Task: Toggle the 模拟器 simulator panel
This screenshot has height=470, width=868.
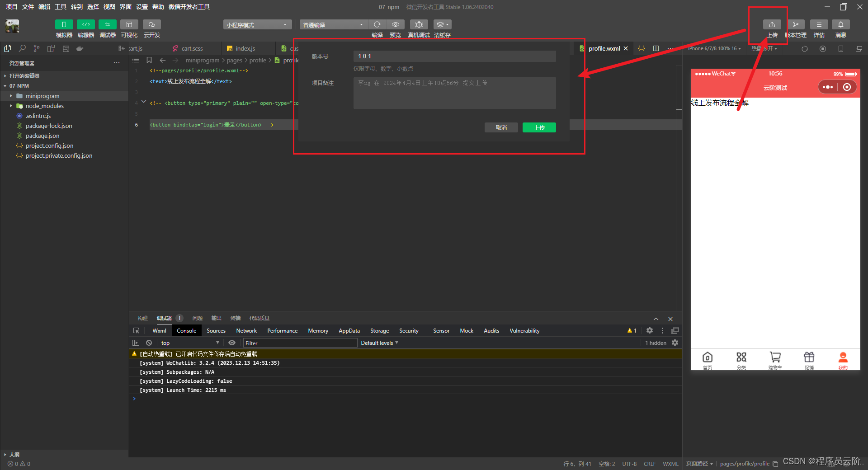Action: click(64, 24)
